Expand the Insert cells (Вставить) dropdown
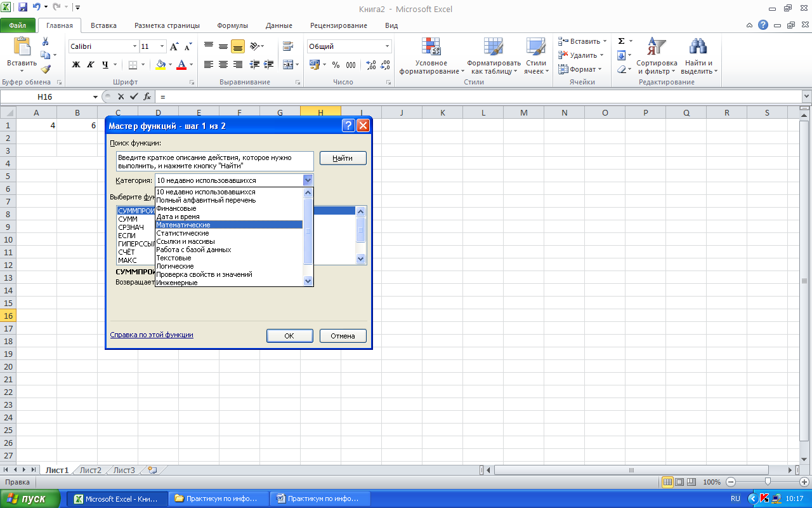This screenshot has width=812, height=508. click(605, 41)
